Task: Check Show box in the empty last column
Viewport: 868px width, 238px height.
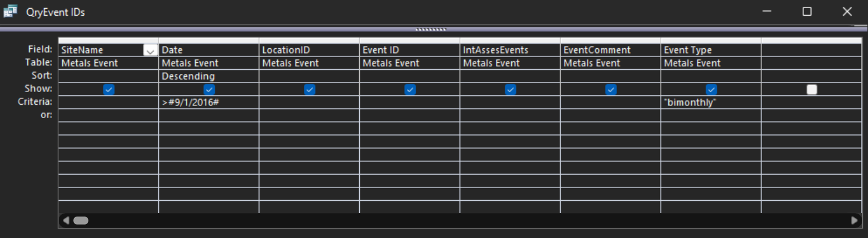Action: (812, 90)
